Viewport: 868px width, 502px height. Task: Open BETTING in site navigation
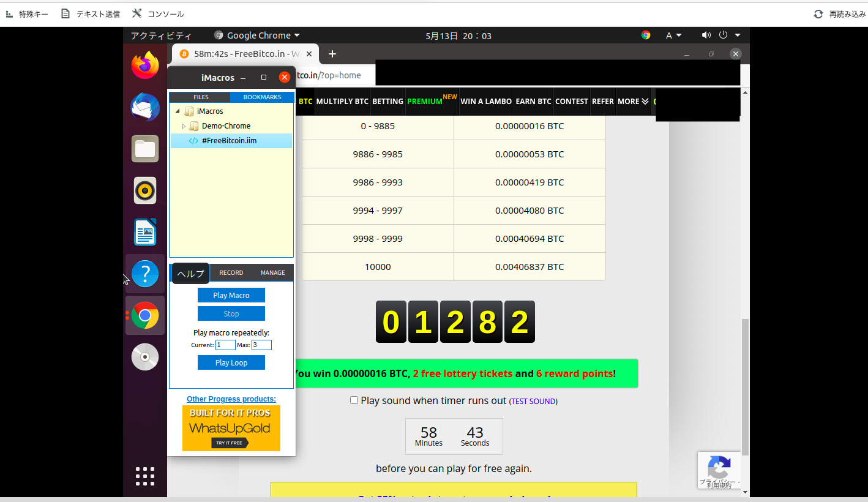(387, 102)
